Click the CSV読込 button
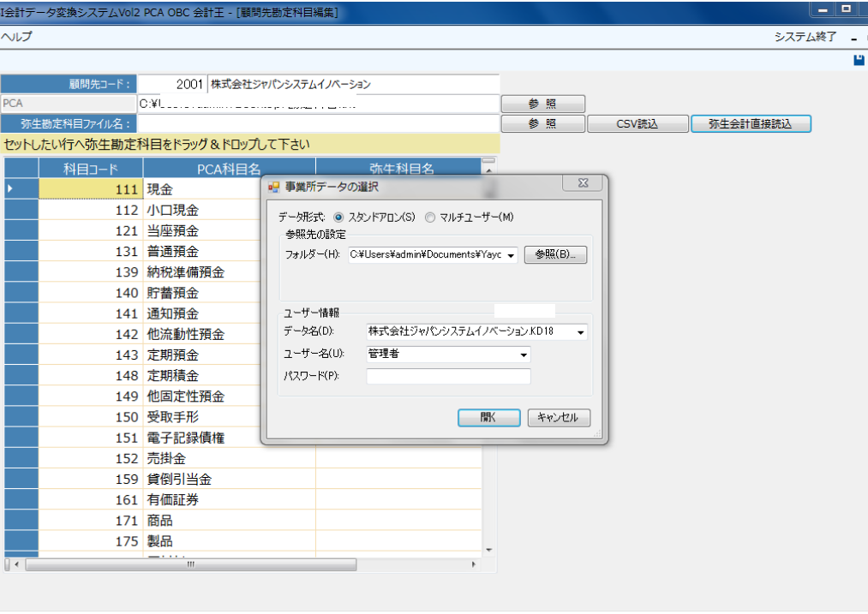868x614 pixels. point(637,123)
